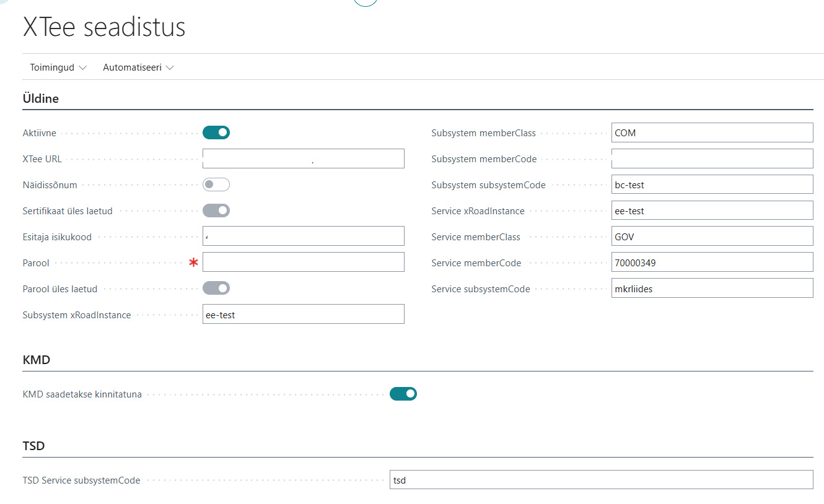Expand the Automatiseeri dropdown menu
Image resolution: width=824 pixels, height=504 pixels.
coord(138,67)
